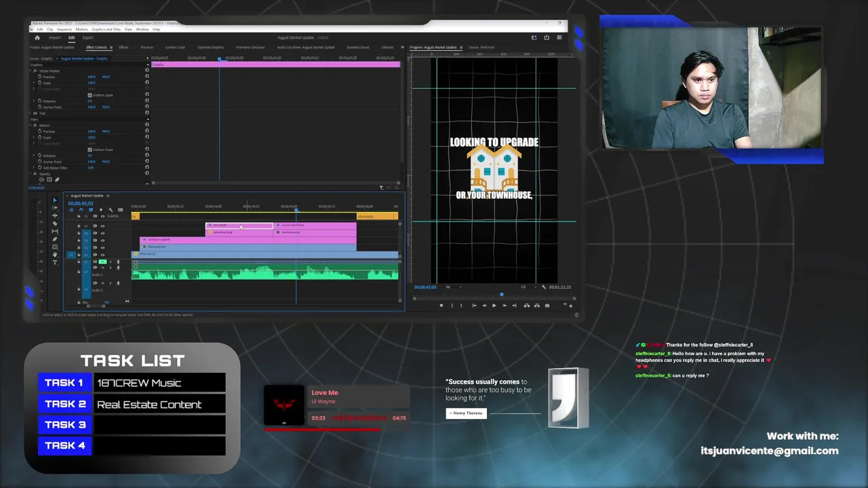Viewport: 868px width, 488px height.
Task: Collapse the Vector Motion effect twirl
Action: click(x=31, y=70)
